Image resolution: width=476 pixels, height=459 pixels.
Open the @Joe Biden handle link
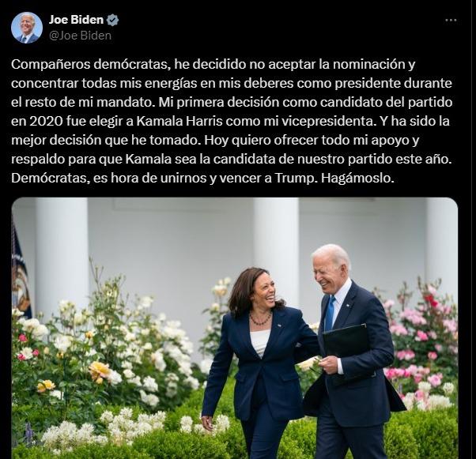pyautogui.click(x=80, y=36)
